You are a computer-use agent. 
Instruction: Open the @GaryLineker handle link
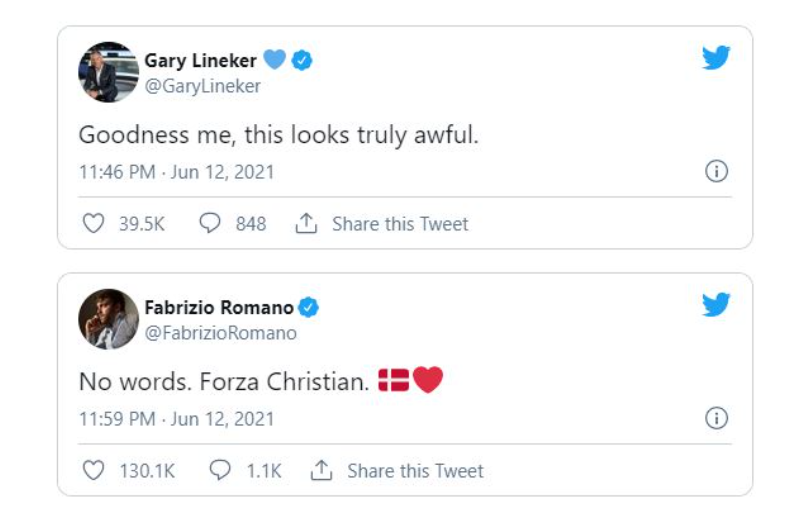click(x=203, y=86)
